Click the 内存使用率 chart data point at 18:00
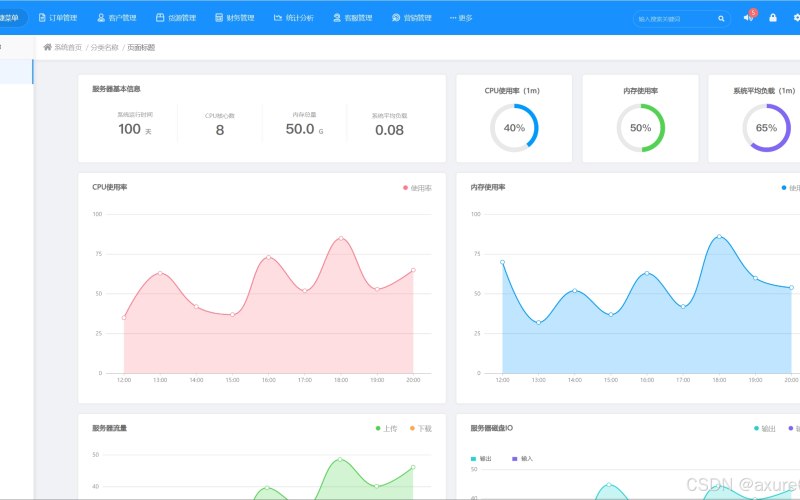This screenshot has width=800, height=500. click(719, 237)
